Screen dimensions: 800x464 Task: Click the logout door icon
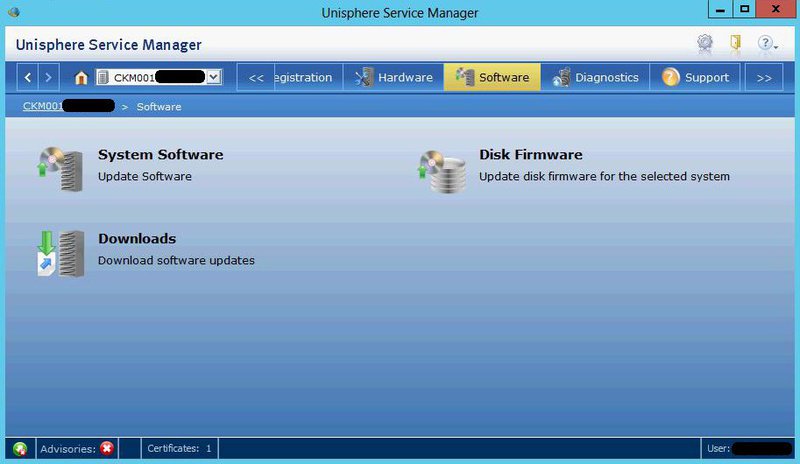click(735, 43)
